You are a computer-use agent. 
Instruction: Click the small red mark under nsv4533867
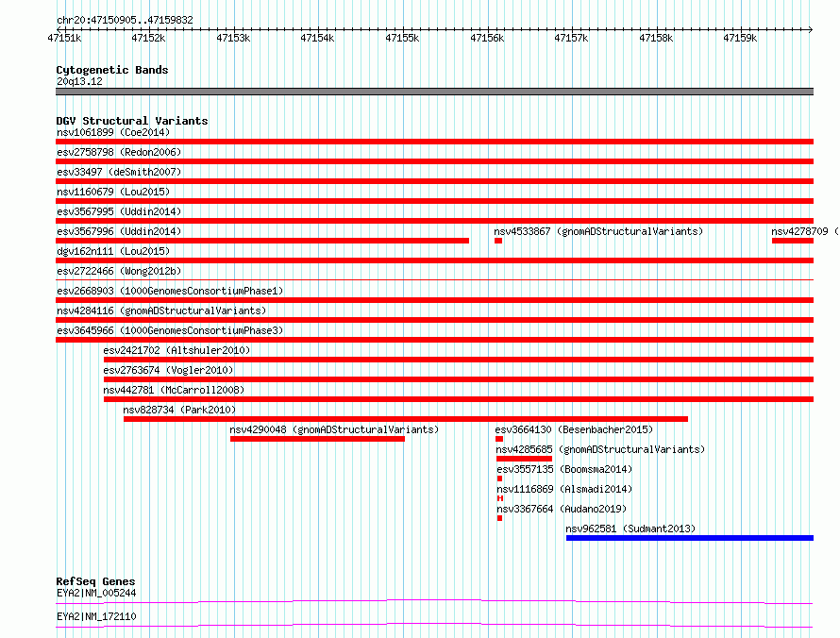pos(498,241)
